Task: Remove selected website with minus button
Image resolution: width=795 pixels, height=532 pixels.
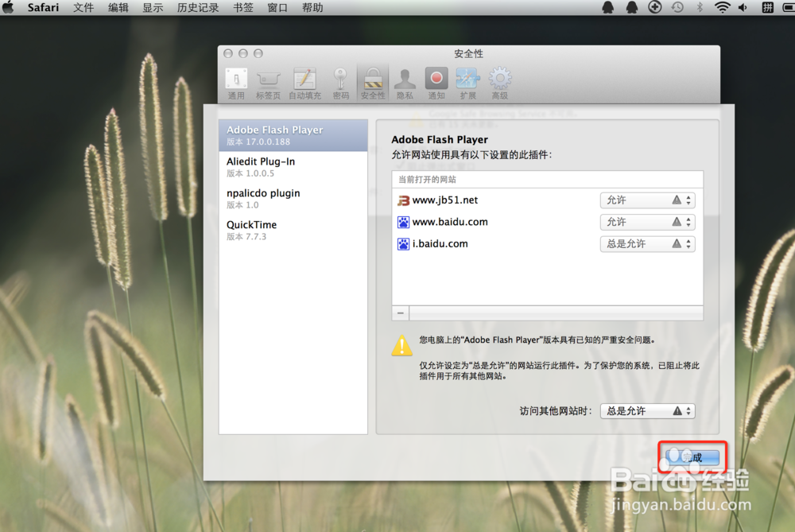Action: (x=400, y=313)
